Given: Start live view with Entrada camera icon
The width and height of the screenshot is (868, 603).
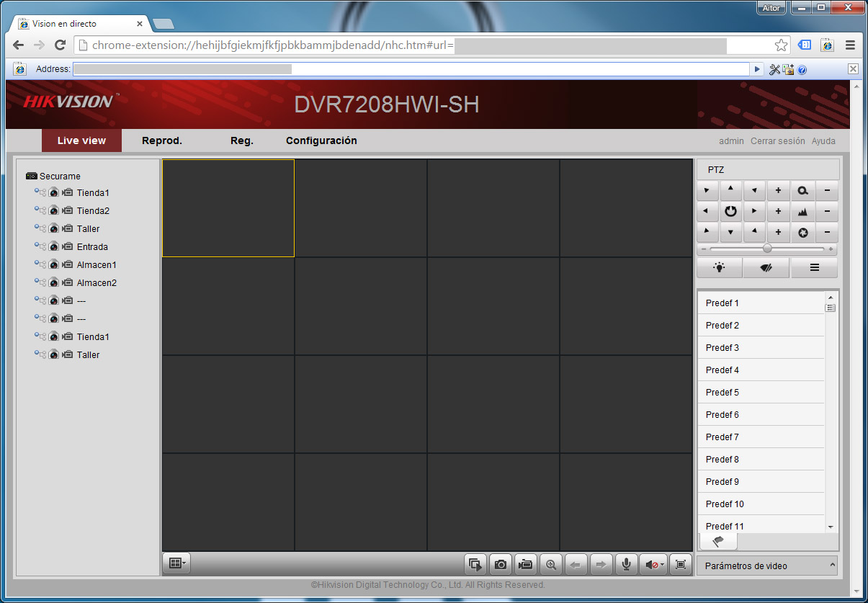Looking at the screenshot, I should pos(53,246).
